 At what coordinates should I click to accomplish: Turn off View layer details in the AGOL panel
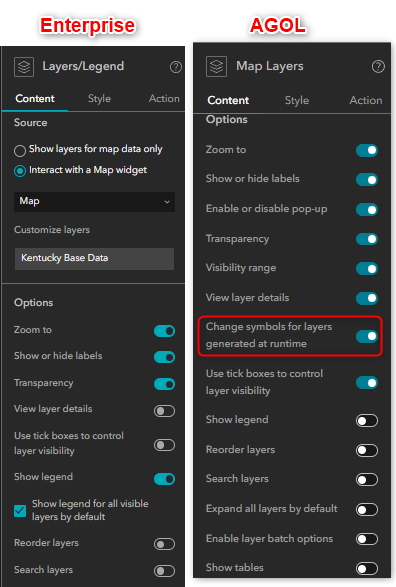(x=367, y=298)
